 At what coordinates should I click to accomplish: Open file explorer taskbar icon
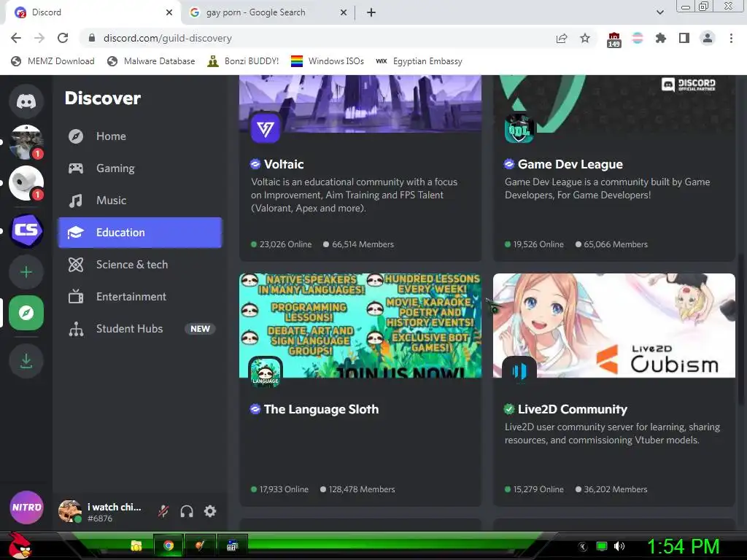click(x=136, y=545)
